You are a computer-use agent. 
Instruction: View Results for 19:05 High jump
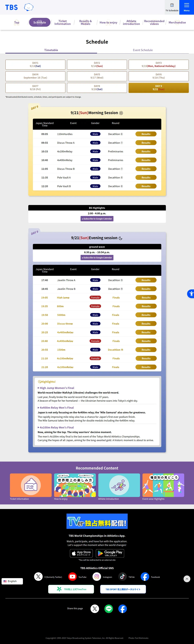(x=146, y=297)
